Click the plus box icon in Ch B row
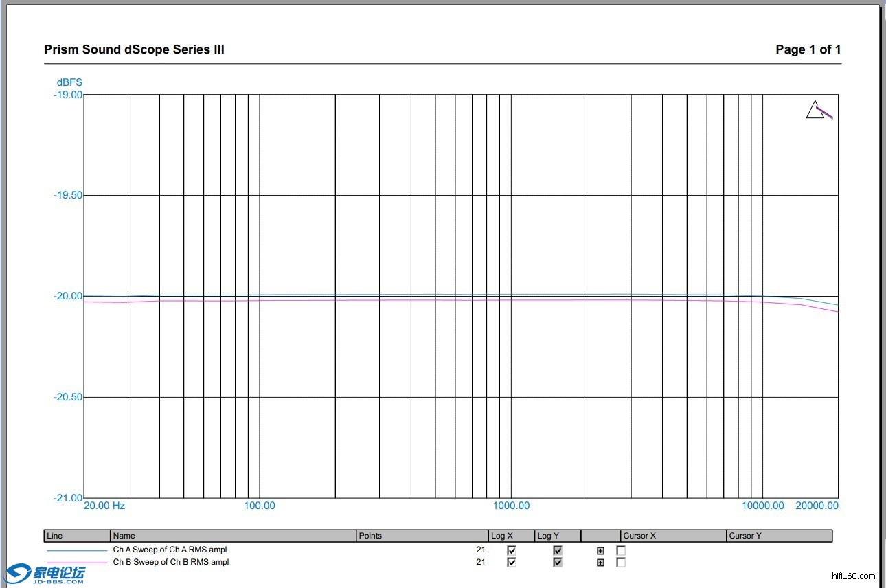 click(x=600, y=563)
